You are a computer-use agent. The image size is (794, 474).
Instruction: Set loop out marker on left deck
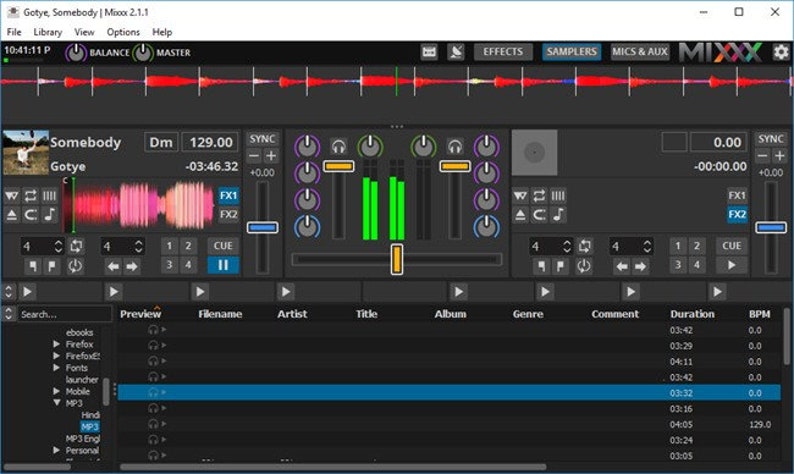click(x=52, y=266)
